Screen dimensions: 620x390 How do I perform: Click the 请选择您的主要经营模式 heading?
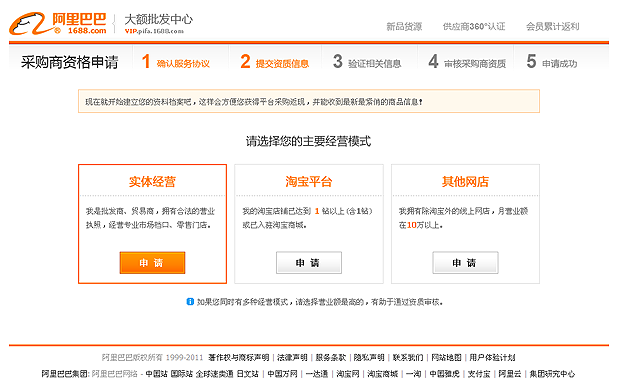[308, 141]
